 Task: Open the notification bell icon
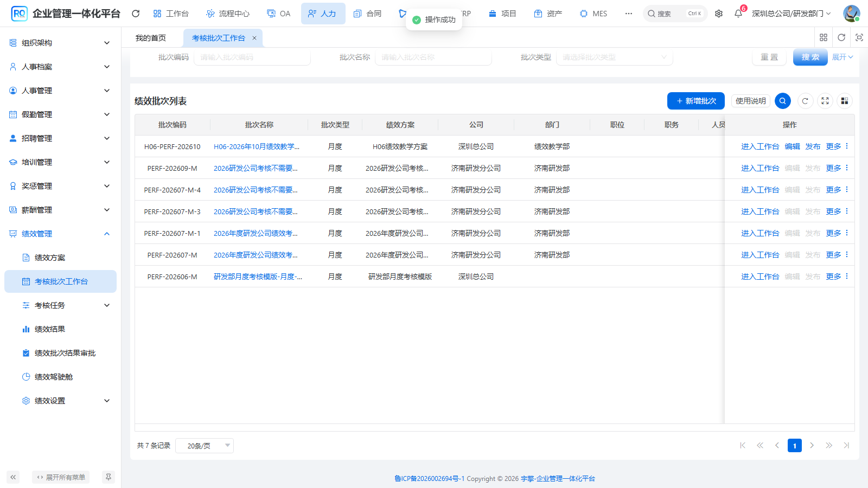point(738,14)
